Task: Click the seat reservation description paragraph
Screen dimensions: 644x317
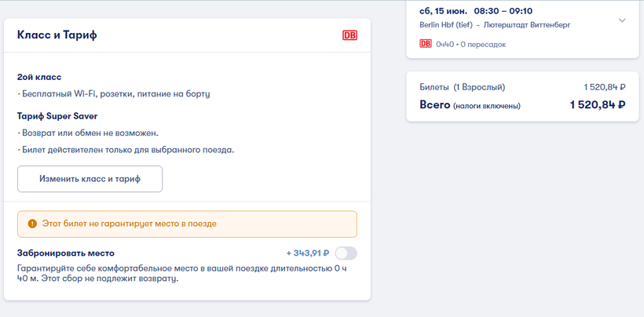Action: [x=181, y=275]
